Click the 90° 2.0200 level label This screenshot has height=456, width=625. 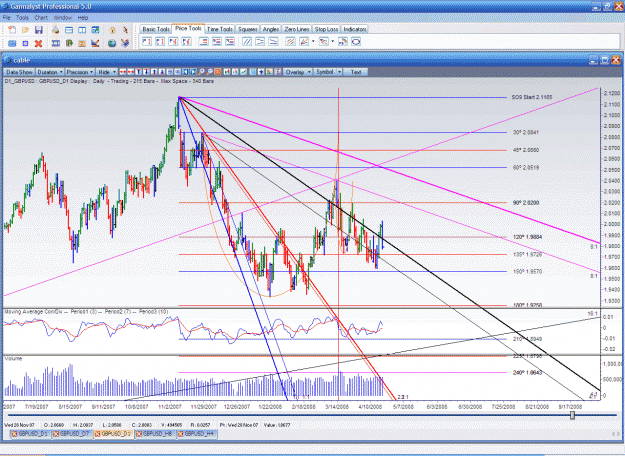coord(526,203)
